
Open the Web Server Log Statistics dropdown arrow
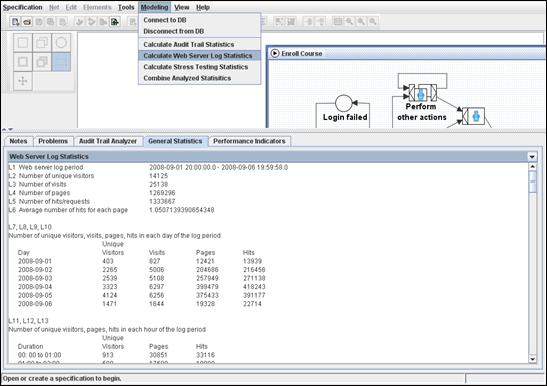pos(532,157)
